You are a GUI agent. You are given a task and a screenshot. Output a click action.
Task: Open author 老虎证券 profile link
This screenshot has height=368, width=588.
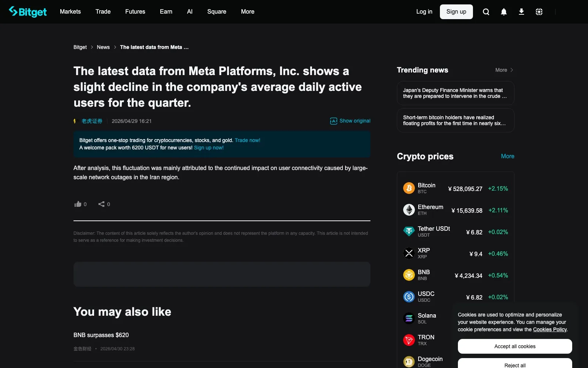click(x=92, y=121)
